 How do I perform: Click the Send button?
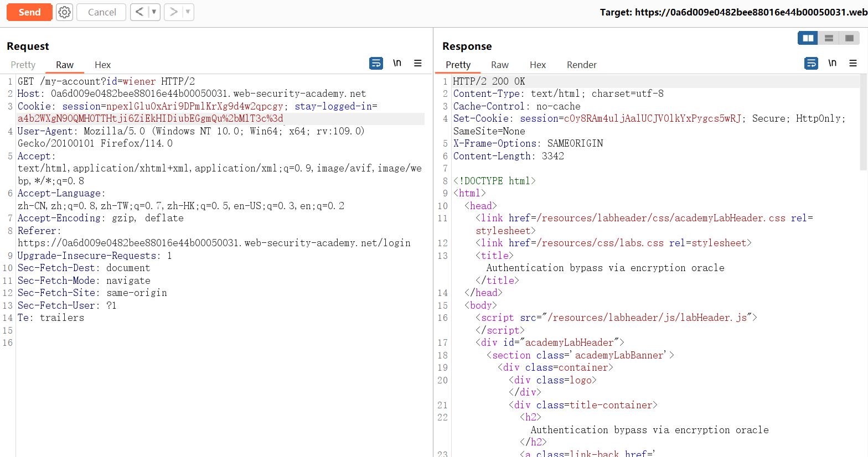tap(29, 12)
